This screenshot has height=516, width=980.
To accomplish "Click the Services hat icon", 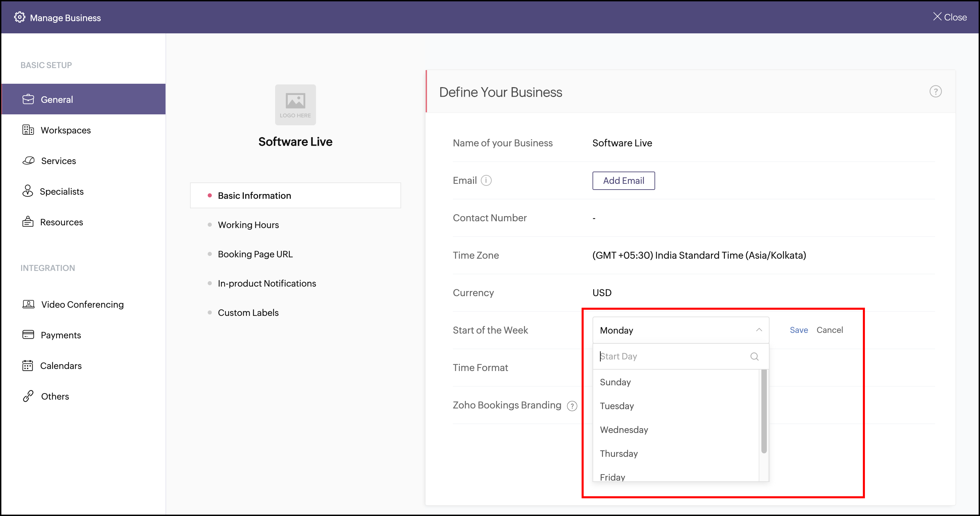I will [29, 160].
